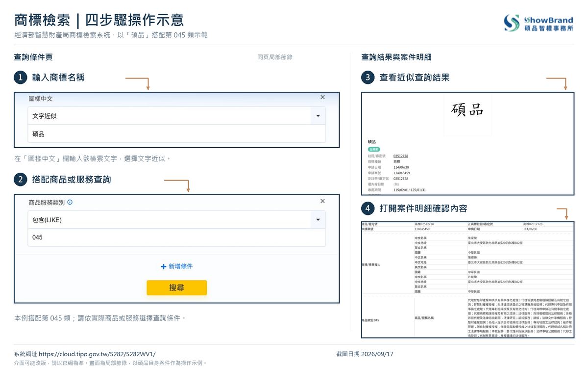Click the input field containing 045

point(177,237)
